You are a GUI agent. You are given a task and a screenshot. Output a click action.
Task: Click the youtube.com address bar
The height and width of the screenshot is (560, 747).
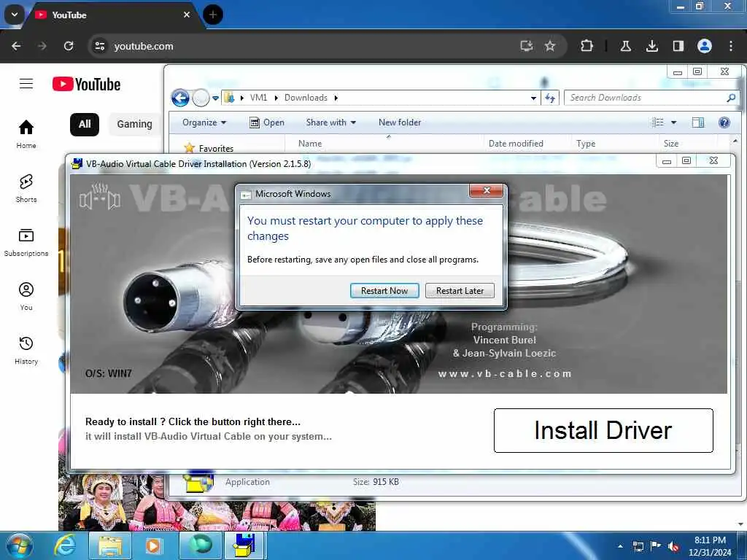305,46
